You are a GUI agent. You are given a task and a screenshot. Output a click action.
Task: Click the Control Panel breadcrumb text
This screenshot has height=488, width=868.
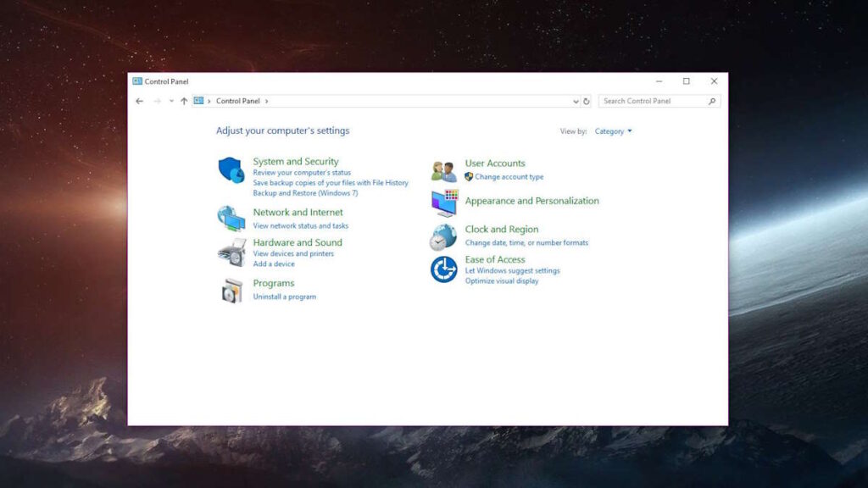click(x=238, y=101)
